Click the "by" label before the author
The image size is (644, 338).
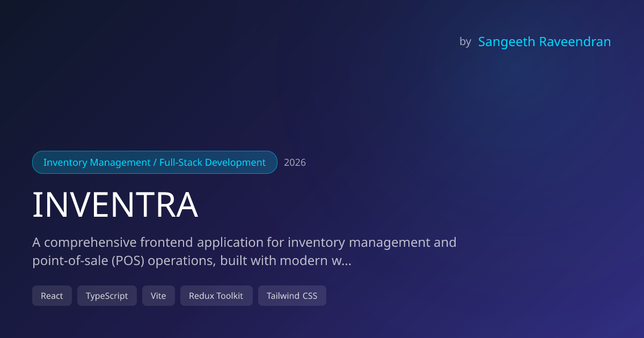coord(465,42)
